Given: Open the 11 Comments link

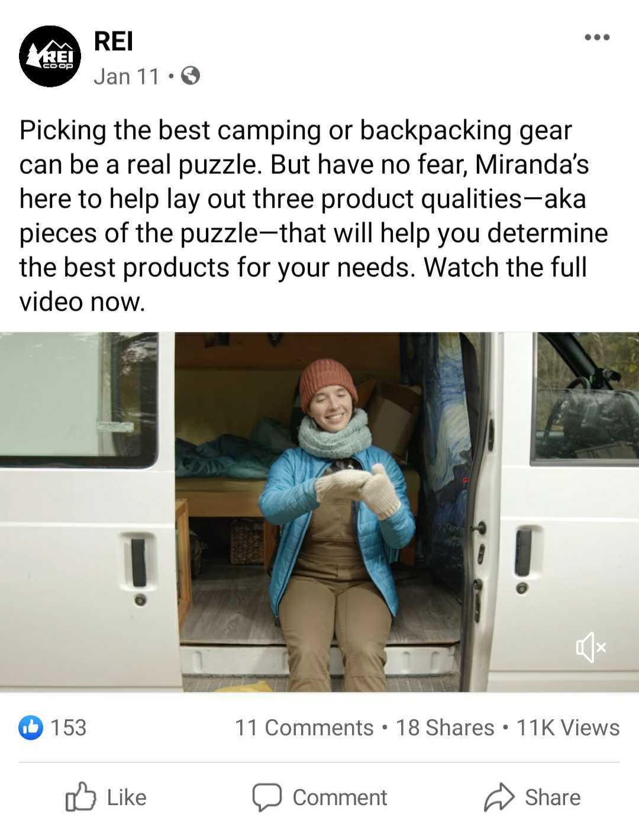Looking at the screenshot, I should (304, 728).
